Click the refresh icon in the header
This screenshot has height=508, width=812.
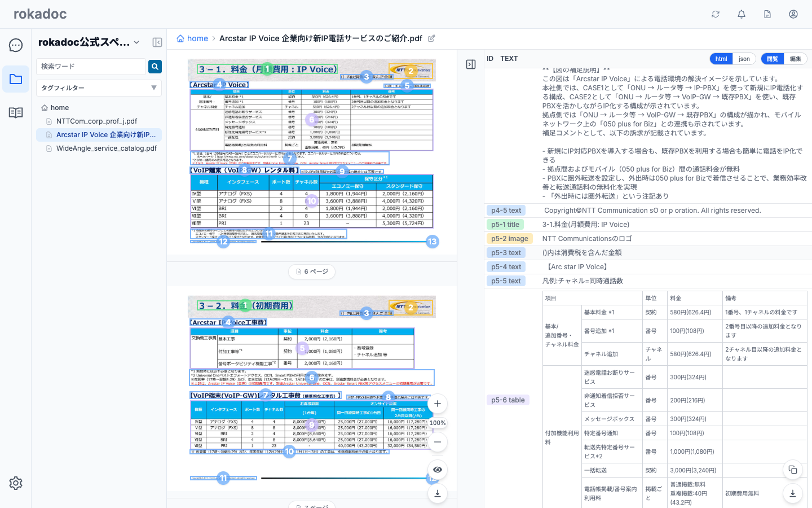coord(716,14)
